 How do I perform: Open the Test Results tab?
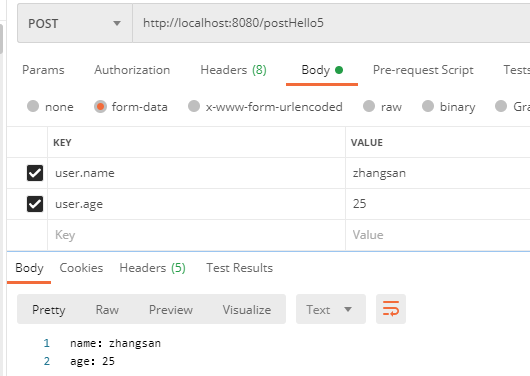[x=240, y=268]
